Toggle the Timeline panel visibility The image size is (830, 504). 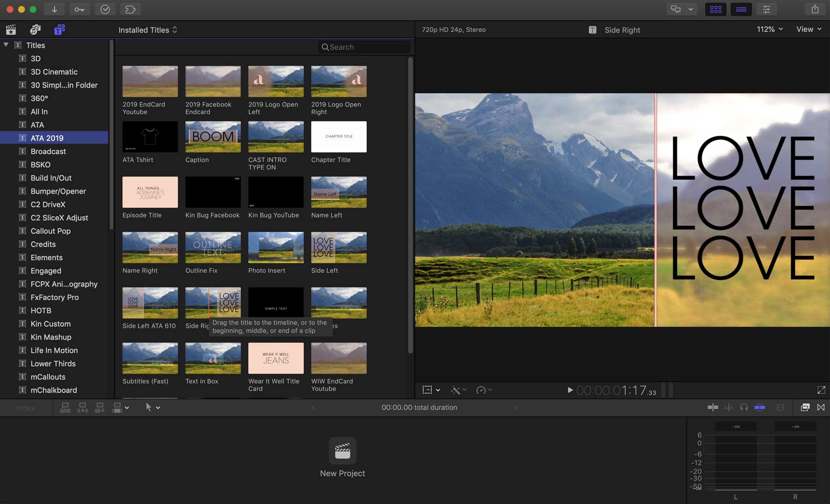click(741, 9)
